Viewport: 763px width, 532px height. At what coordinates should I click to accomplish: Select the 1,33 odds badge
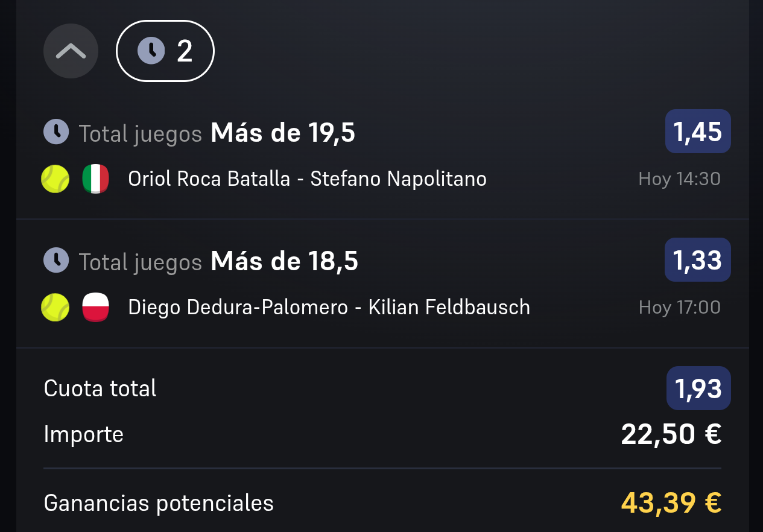point(698,260)
